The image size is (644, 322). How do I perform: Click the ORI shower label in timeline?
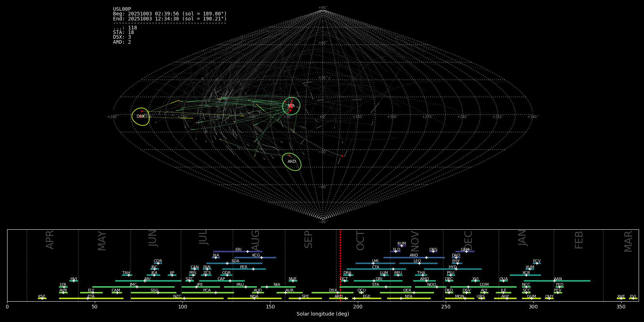pos(379,279)
